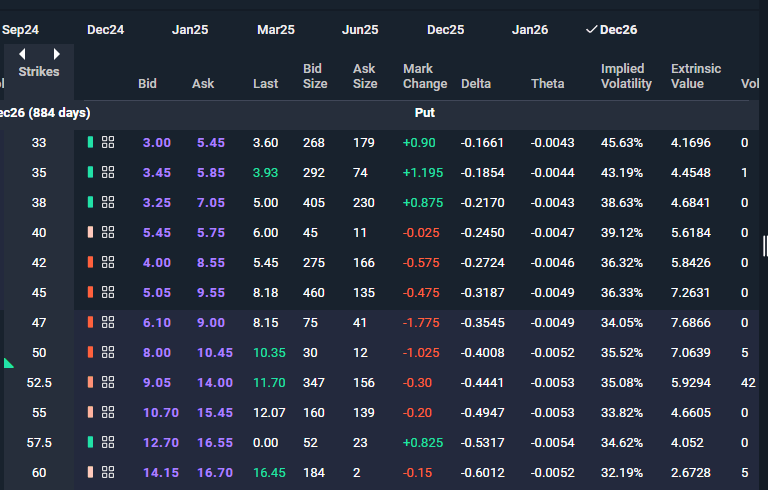768x490 pixels.
Task: Switch to the Jun25 expiration tab
Action: (x=360, y=30)
